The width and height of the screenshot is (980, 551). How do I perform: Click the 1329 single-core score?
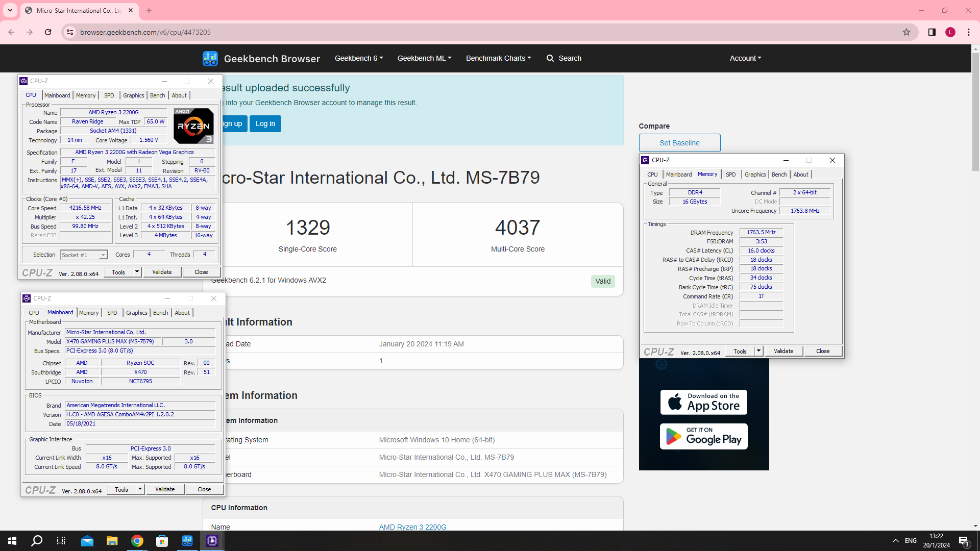click(308, 228)
